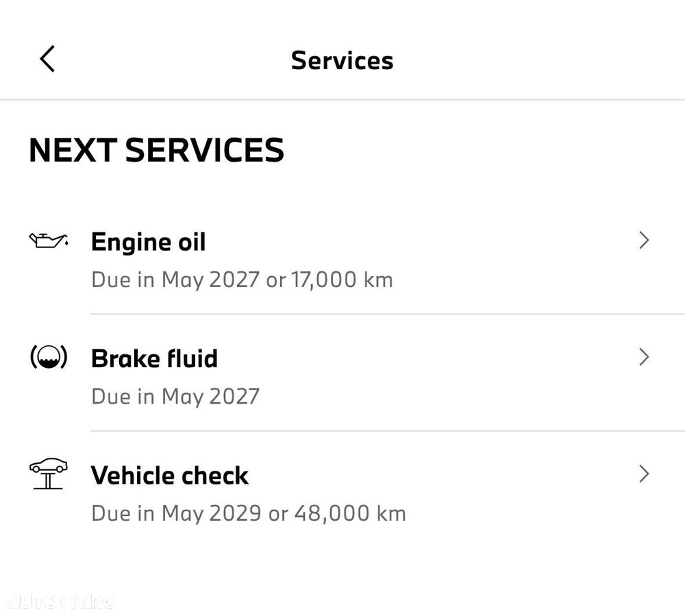Click the divider line below Brake fluid row
This screenshot has height=616, width=685.
coord(387,431)
